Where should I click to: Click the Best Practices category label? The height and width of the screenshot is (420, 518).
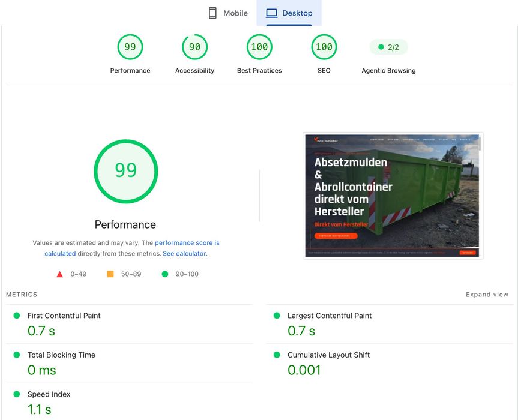259,70
